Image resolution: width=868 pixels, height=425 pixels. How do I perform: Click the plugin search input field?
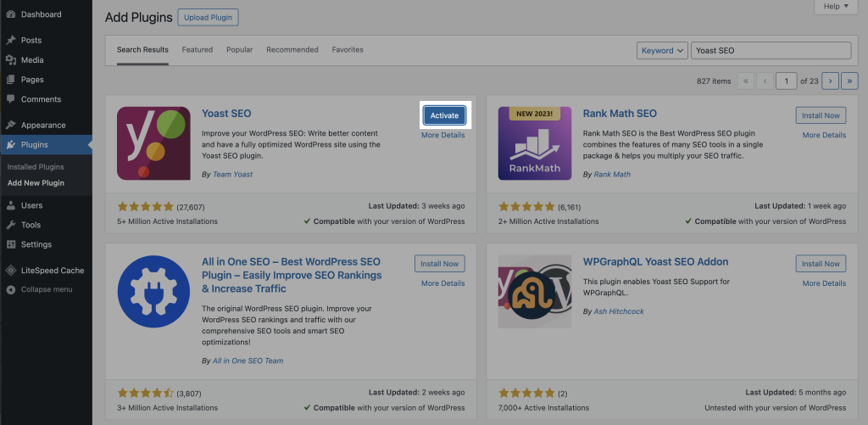coord(771,51)
